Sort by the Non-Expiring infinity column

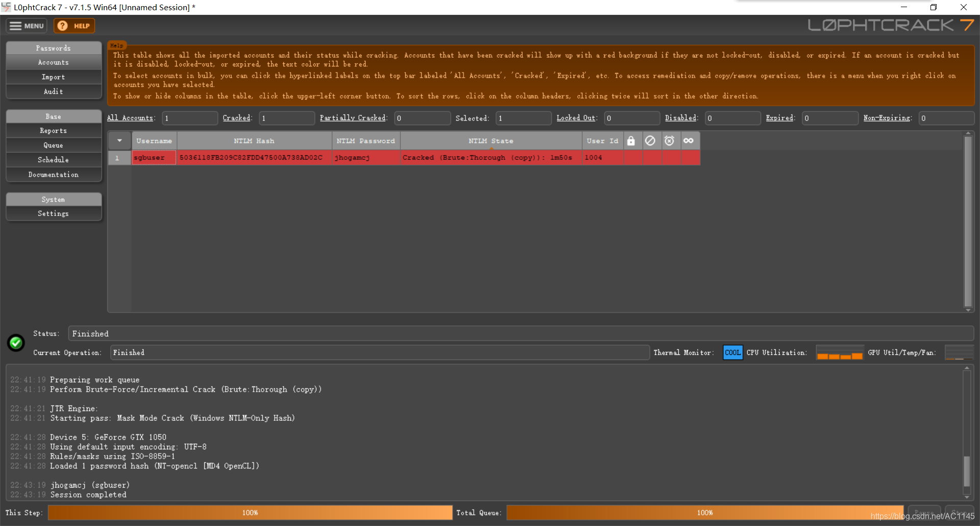point(689,141)
